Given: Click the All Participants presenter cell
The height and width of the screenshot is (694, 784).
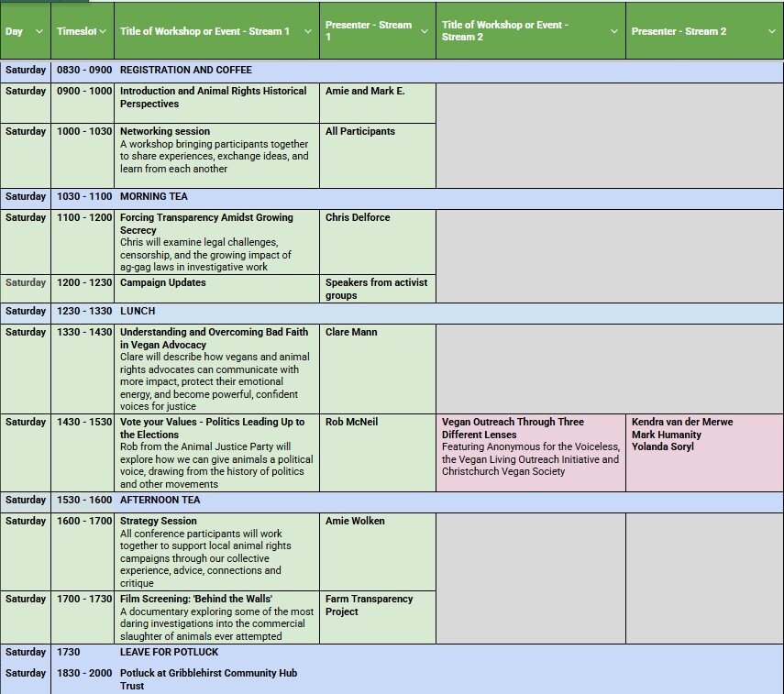Looking at the screenshot, I should (378, 156).
